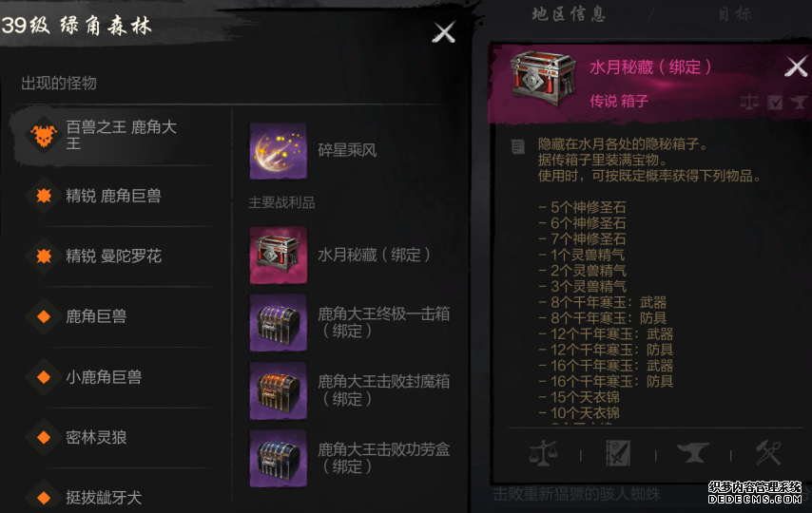
Task: Click the sword checklist icon in bottom toolbar
Action: [x=618, y=453]
